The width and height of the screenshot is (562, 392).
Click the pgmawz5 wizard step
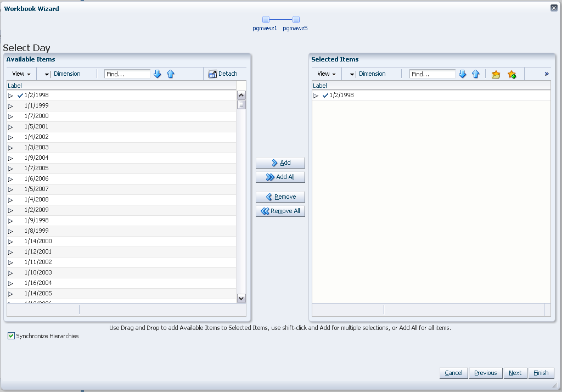[295, 23]
